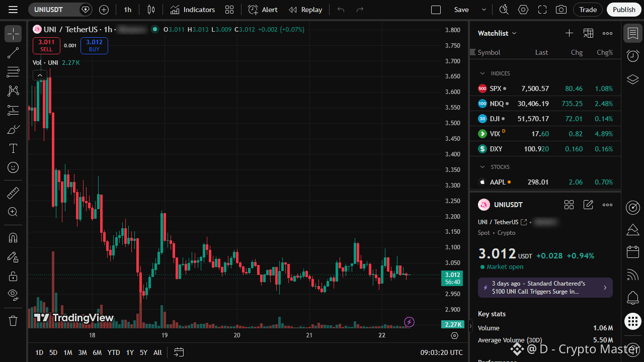The height and width of the screenshot is (362, 644).
Task: Start bar Replay mode
Action: click(x=305, y=10)
